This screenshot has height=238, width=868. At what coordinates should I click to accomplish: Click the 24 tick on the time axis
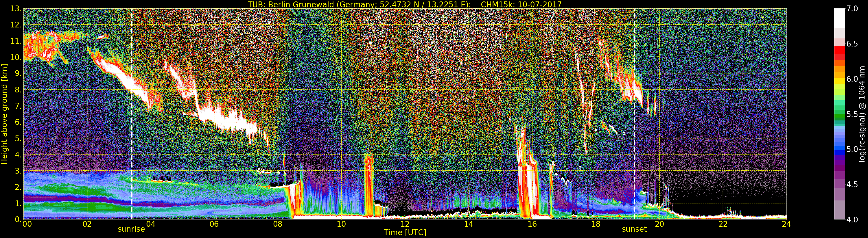(786, 224)
